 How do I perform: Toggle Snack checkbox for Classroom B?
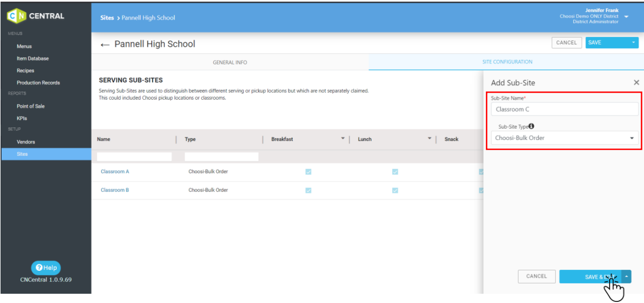481,190
